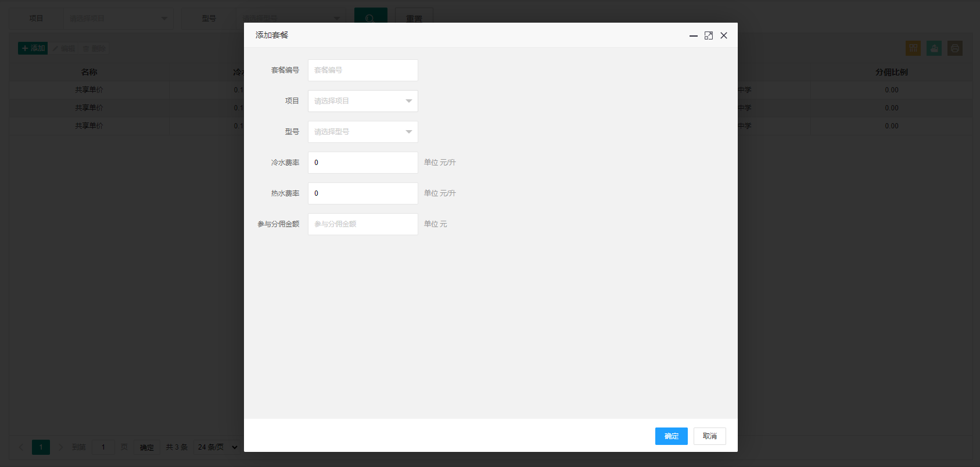Click the 参与分佣金额 input field
The image size is (980, 467).
coord(363,224)
